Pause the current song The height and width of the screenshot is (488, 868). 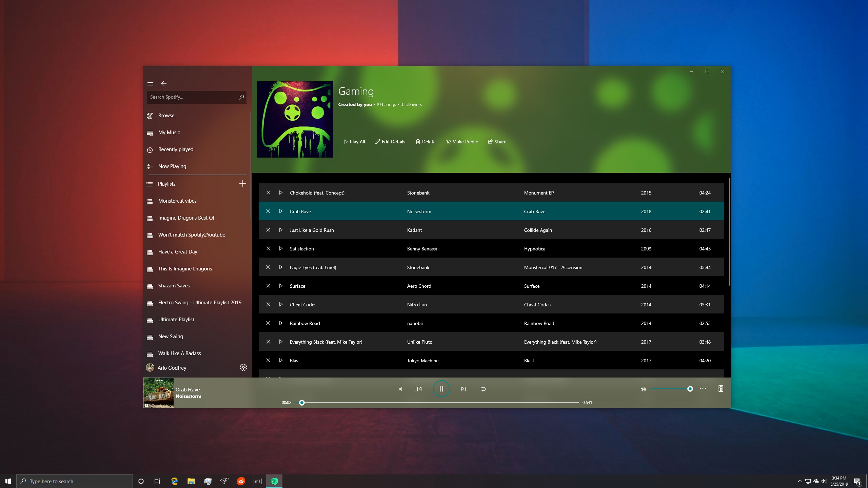(441, 389)
